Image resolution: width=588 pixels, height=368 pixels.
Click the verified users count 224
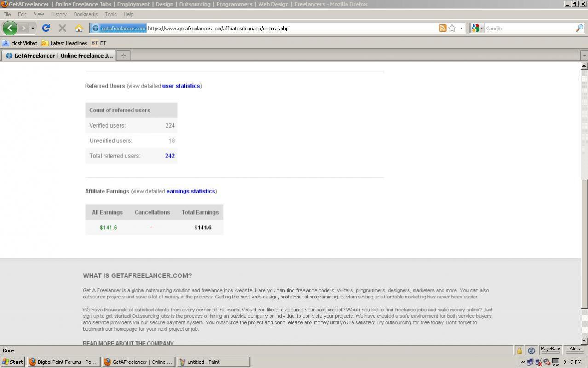point(170,125)
